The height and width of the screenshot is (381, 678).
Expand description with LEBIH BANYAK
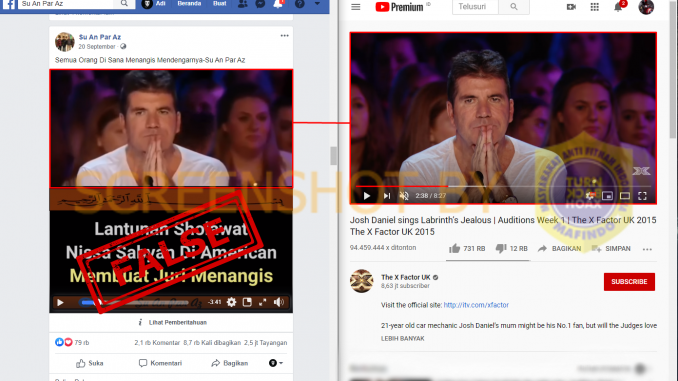coord(403,339)
